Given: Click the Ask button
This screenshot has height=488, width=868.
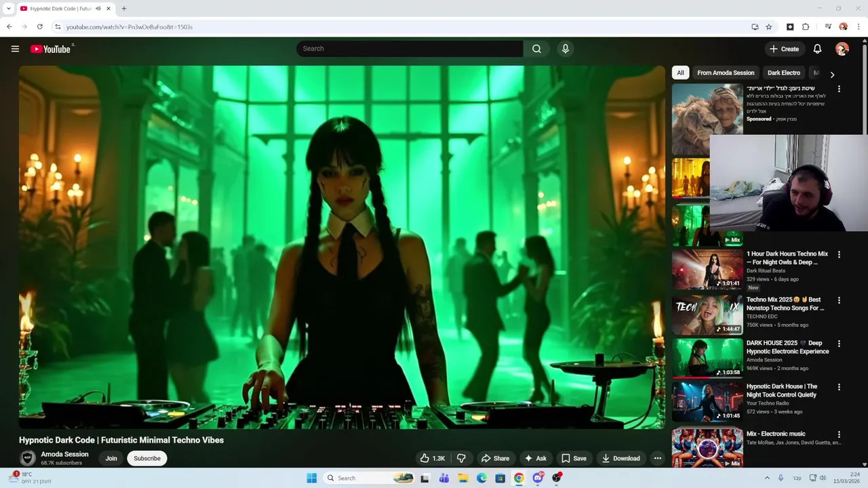Looking at the screenshot, I should point(535,458).
